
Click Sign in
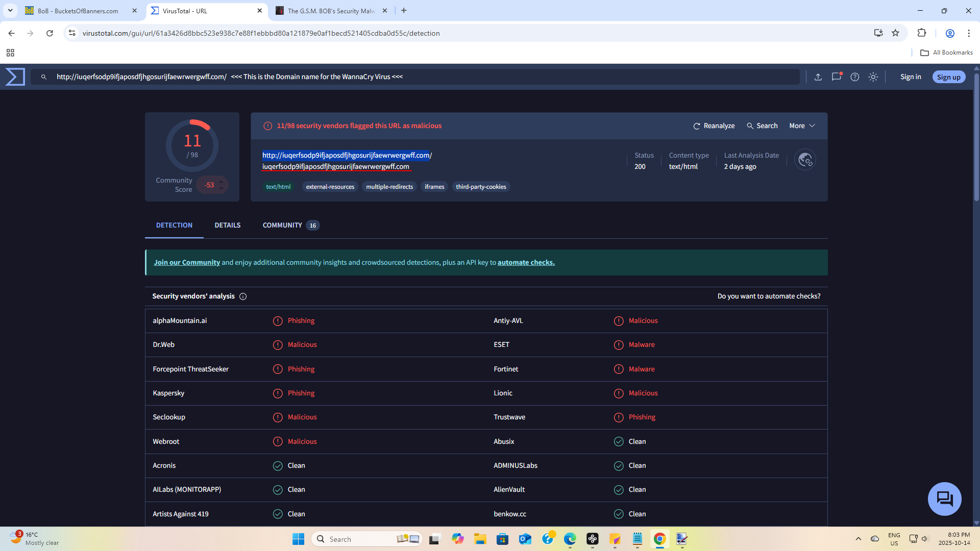click(911, 77)
